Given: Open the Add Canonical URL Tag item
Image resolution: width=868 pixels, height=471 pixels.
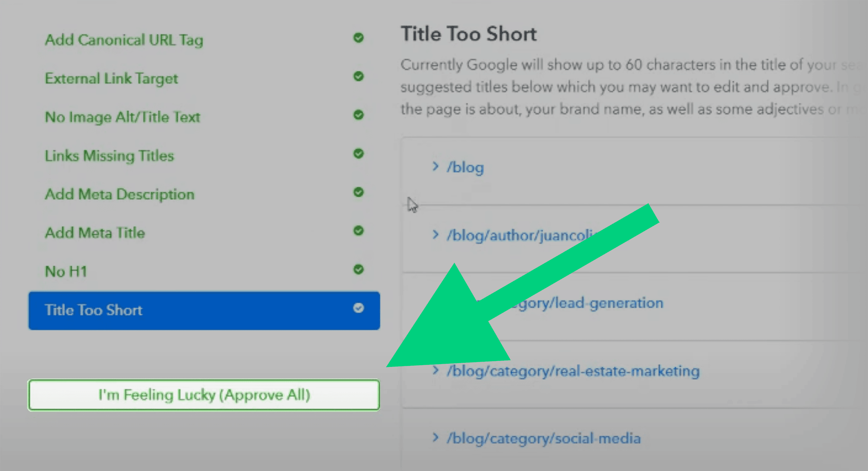Looking at the screenshot, I should pyautogui.click(x=124, y=40).
